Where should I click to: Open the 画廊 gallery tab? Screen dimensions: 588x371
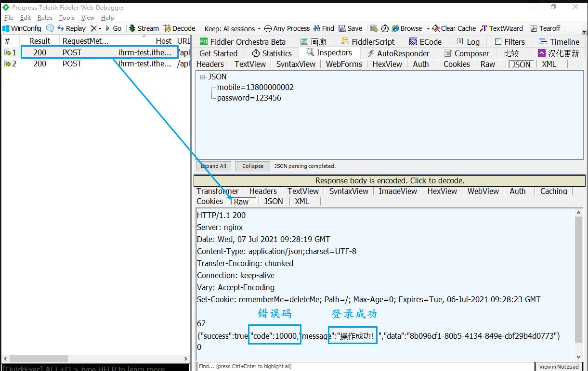pos(313,42)
